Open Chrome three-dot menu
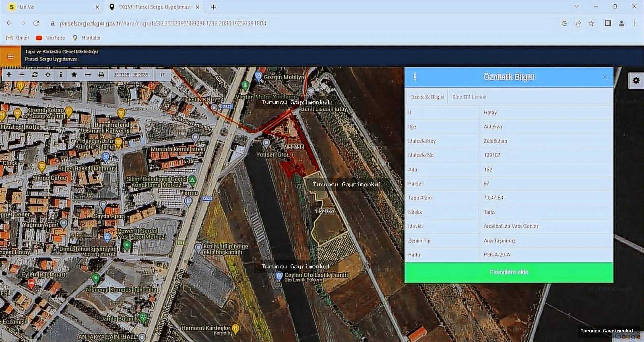Viewport: 644px width, 342px height. (x=635, y=23)
